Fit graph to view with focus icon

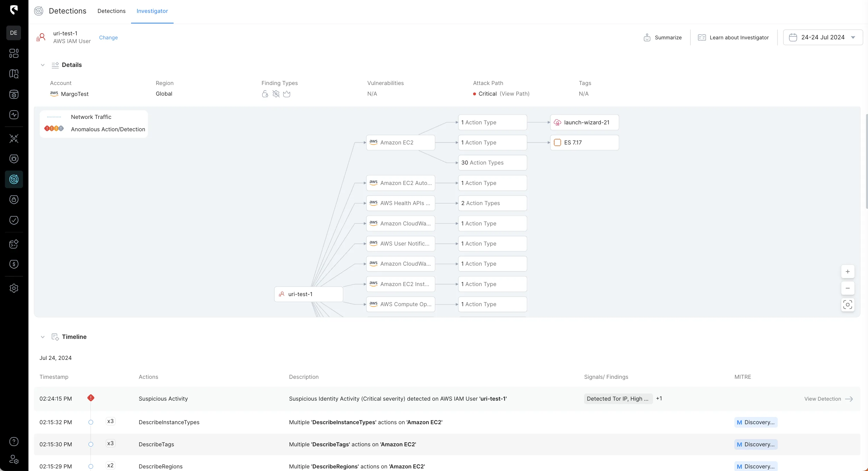pos(848,305)
